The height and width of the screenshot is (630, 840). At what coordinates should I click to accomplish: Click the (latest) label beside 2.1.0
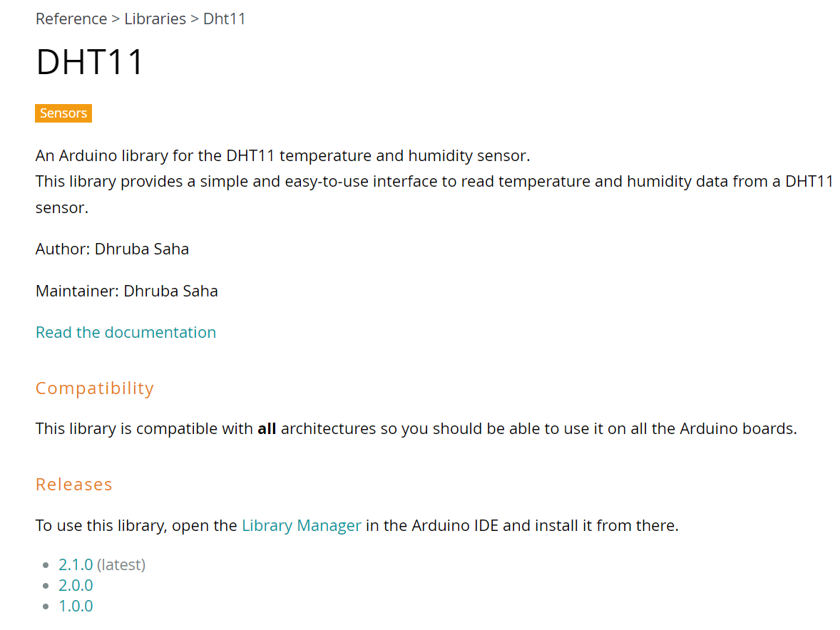tap(121, 564)
